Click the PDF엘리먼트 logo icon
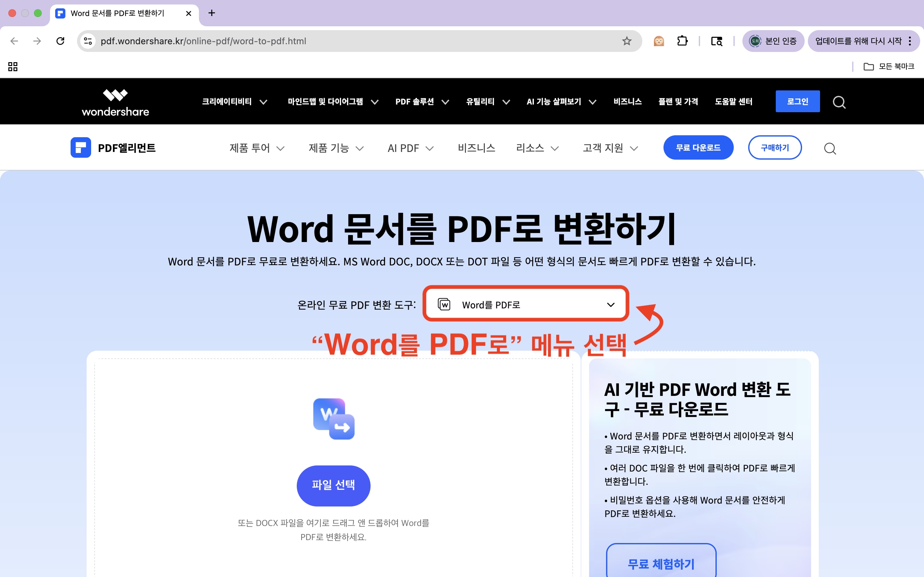The image size is (924, 577). pyautogui.click(x=81, y=148)
